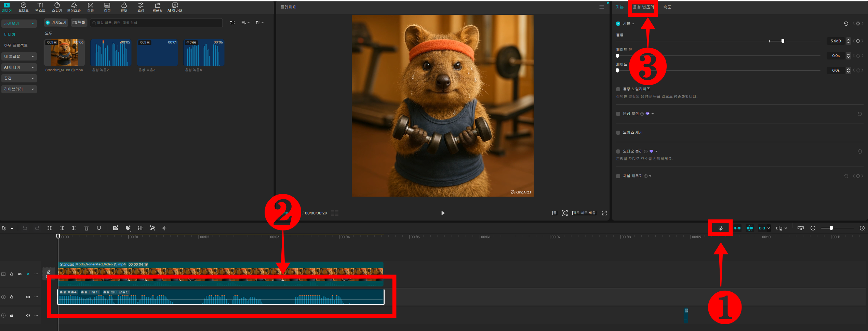Switch media view to grid layout icon
This screenshot has width=868, height=331.
click(232, 23)
